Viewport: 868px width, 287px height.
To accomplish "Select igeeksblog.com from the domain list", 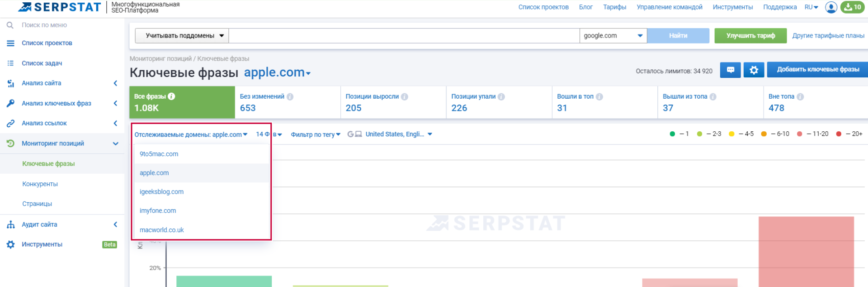I will coord(161,192).
